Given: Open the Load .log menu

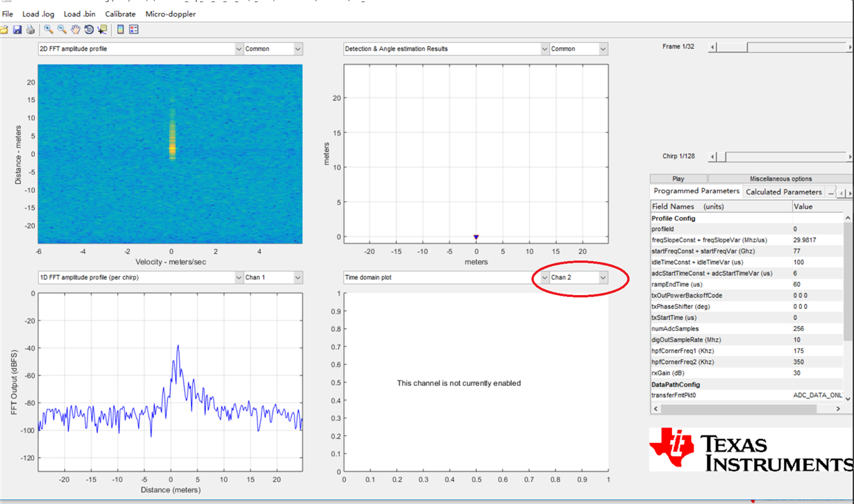Looking at the screenshot, I should click(38, 14).
